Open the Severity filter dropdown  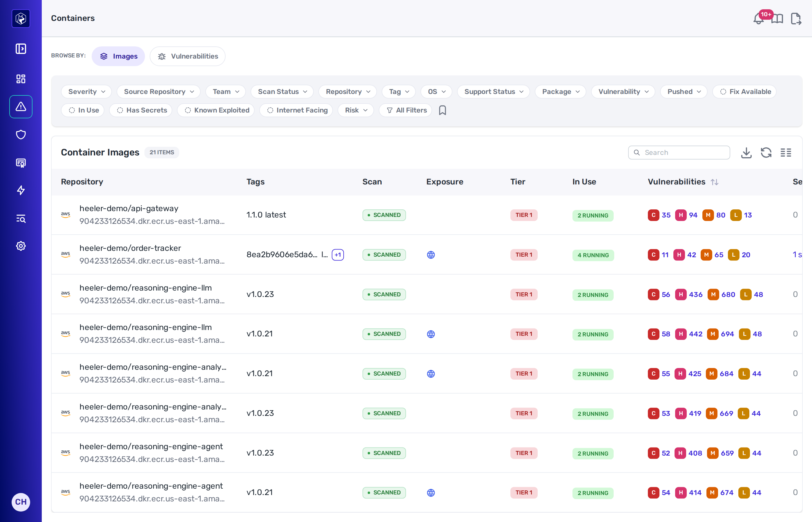pos(86,92)
